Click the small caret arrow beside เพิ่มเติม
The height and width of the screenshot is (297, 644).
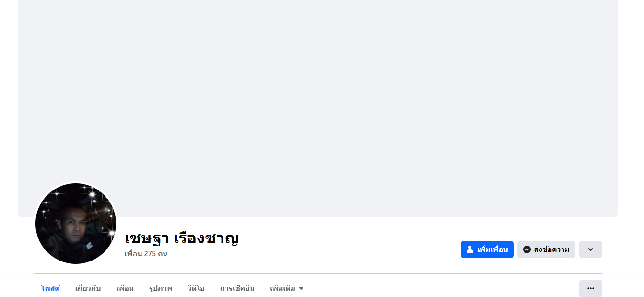coord(301,289)
